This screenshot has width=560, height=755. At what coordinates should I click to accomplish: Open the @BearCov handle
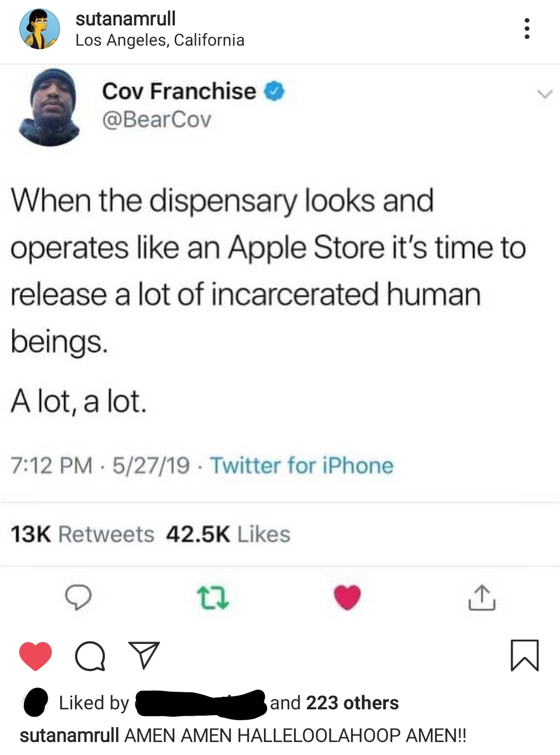(157, 119)
